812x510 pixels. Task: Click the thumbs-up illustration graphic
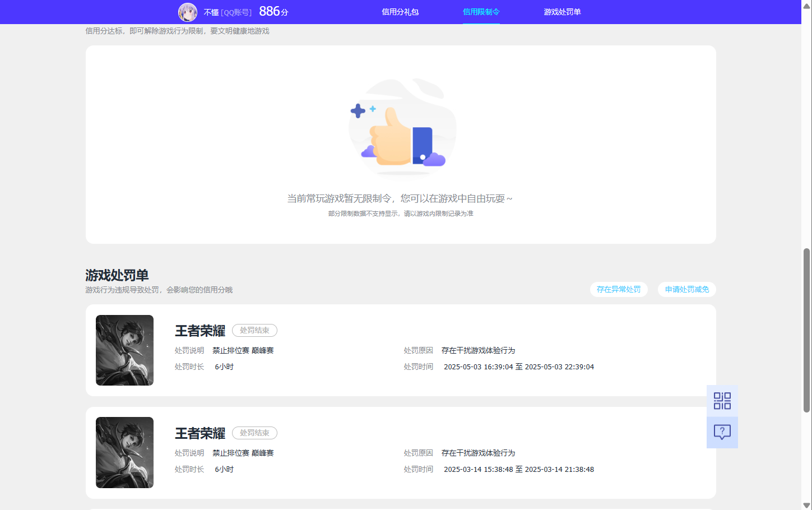[x=402, y=127]
